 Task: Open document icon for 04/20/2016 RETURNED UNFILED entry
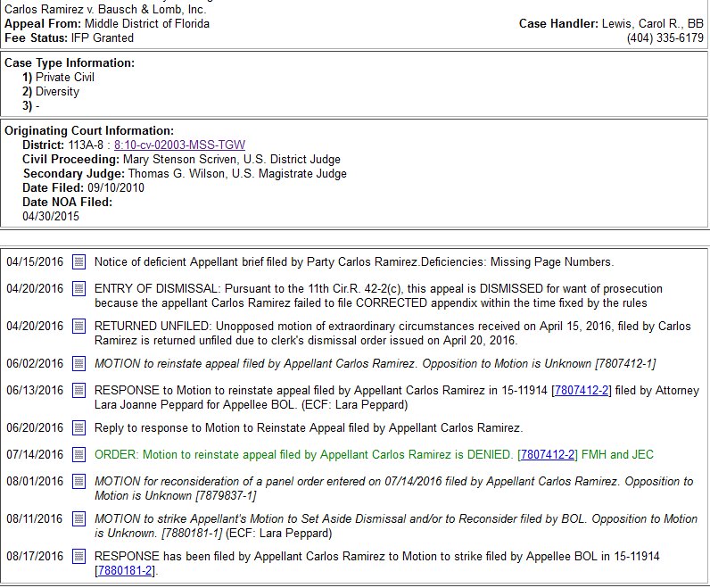pos(78,327)
